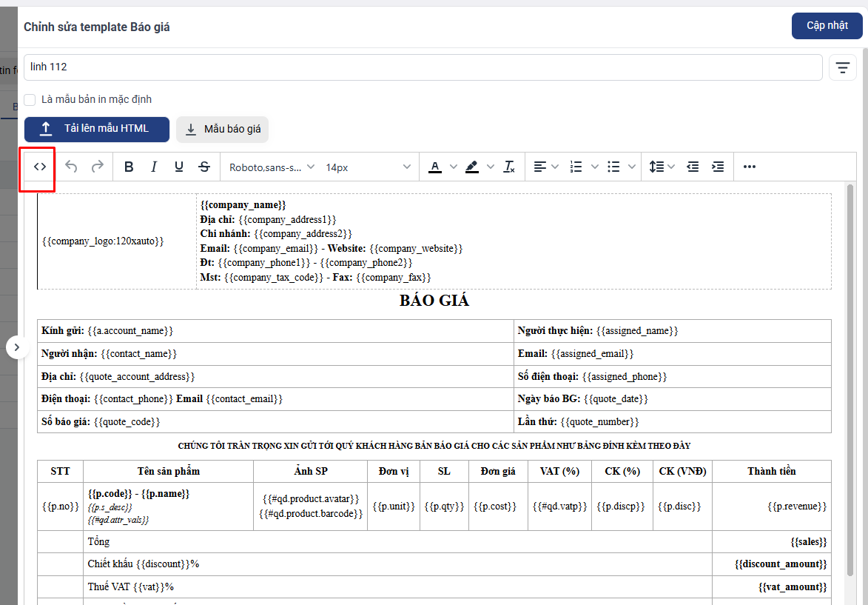Decrease paragraph indent
This screenshot has height=605, width=868.
pos(693,167)
